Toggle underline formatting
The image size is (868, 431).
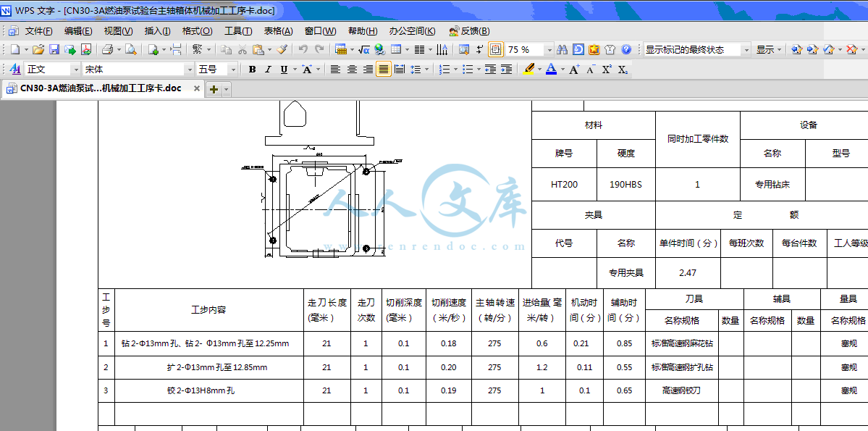(x=284, y=70)
